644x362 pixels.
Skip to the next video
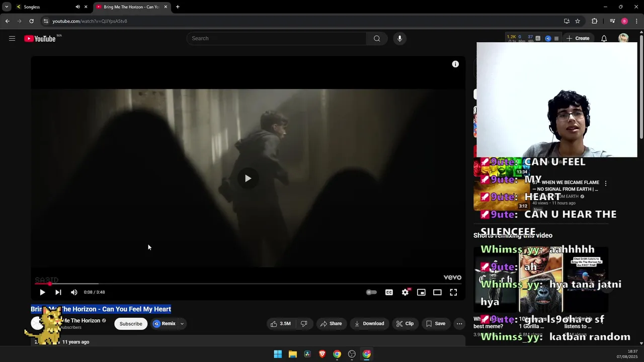[x=58, y=292]
